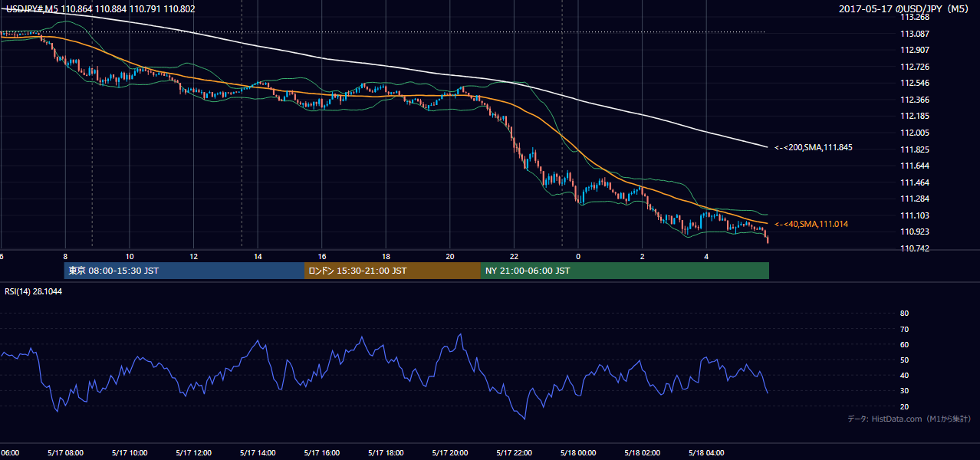
Task: Click price axis value 110.742
Action: (914, 248)
